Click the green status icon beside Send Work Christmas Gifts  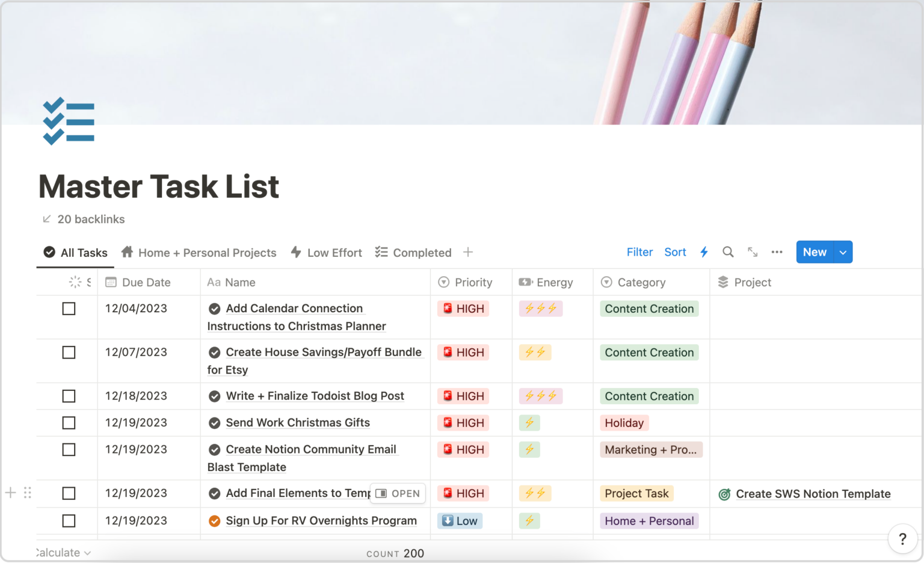point(215,423)
